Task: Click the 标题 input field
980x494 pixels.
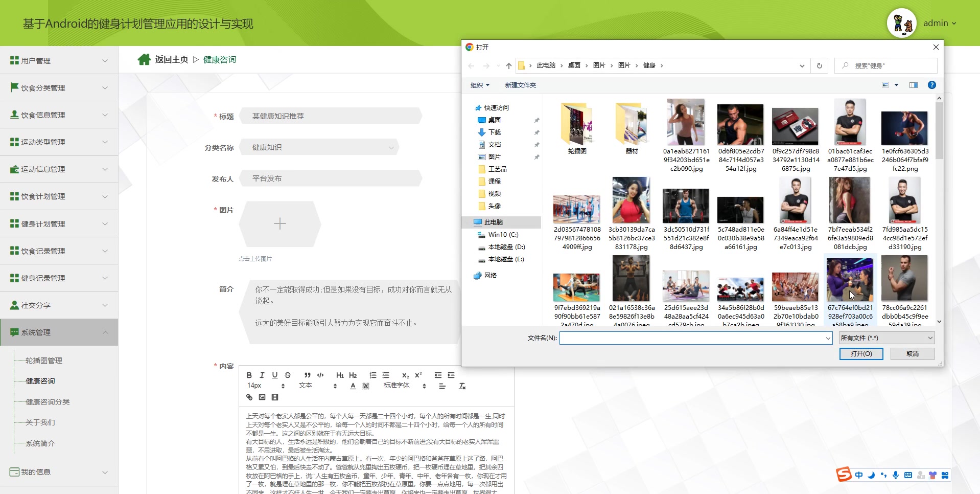Action: 331,116
